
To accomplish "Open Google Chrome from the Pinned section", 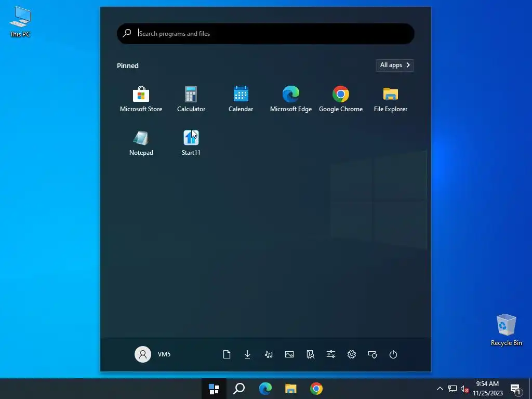I will tap(341, 99).
